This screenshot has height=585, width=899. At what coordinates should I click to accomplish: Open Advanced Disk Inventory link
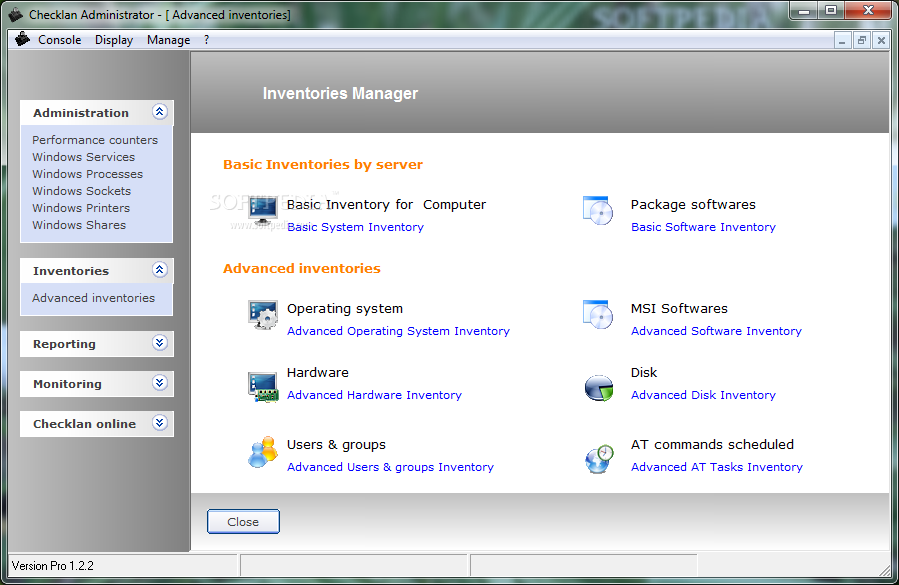(703, 395)
